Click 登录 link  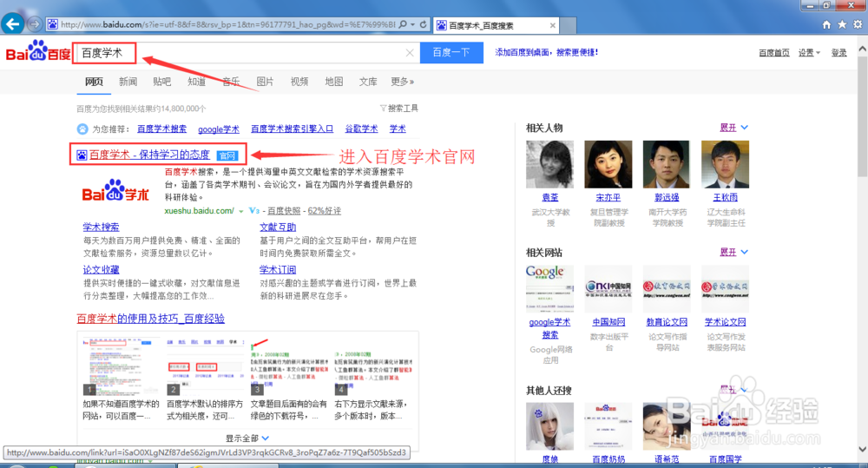click(838, 53)
